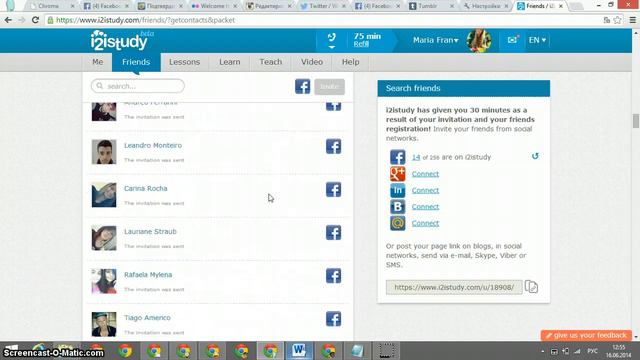Viewport: 640px width, 360px height.
Task: Click the personal page link field
Action: [x=454, y=287]
